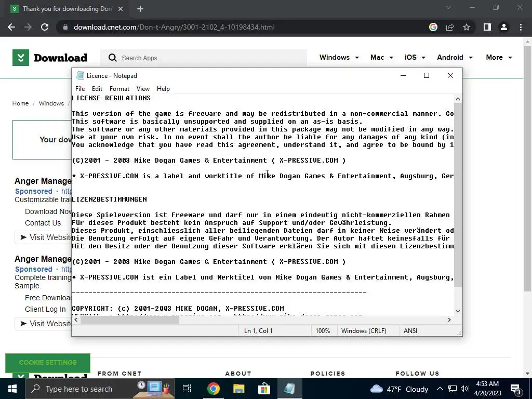Click the browser forward arrow
This screenshot has width=532, height=399.
(28, 27)
